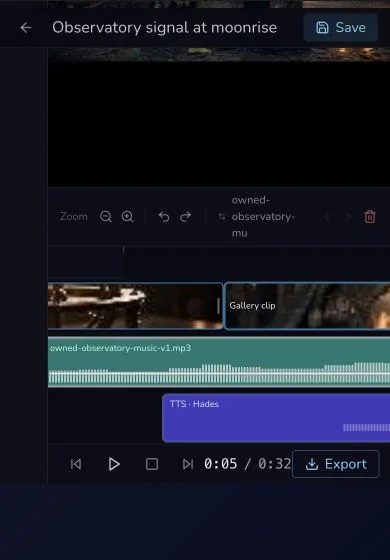
Task: Play the timeline preview
Action: [114, 464]
